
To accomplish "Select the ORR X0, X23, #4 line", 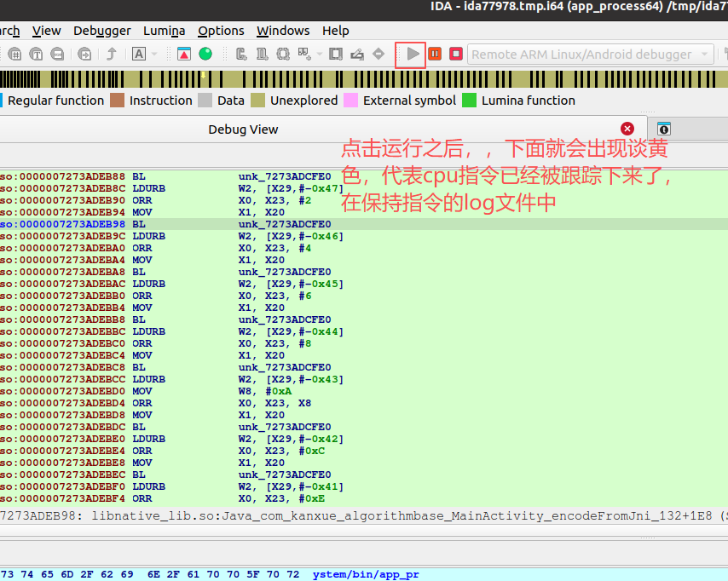I will coord(364,248).
